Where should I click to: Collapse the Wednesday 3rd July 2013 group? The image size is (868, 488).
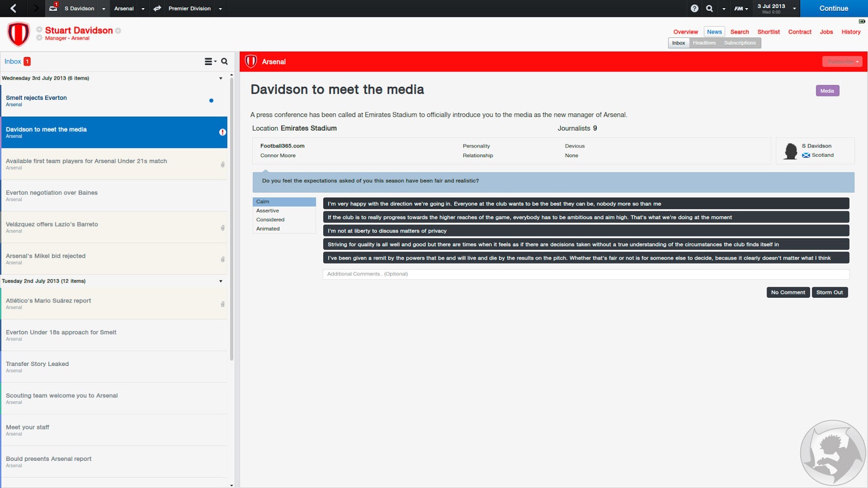221,78
